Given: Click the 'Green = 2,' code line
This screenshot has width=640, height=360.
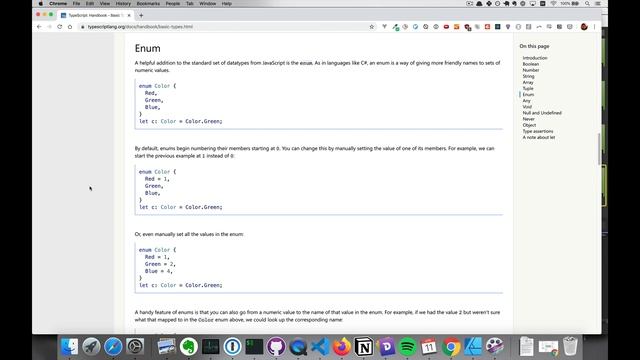Looking at the screenshot, I should (x=160, y=264).
